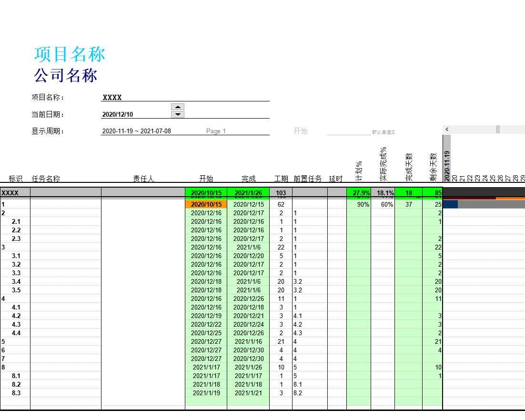Select the green remaining days cell showing 85
Screen dimensions: 525x420
[432, 193]
